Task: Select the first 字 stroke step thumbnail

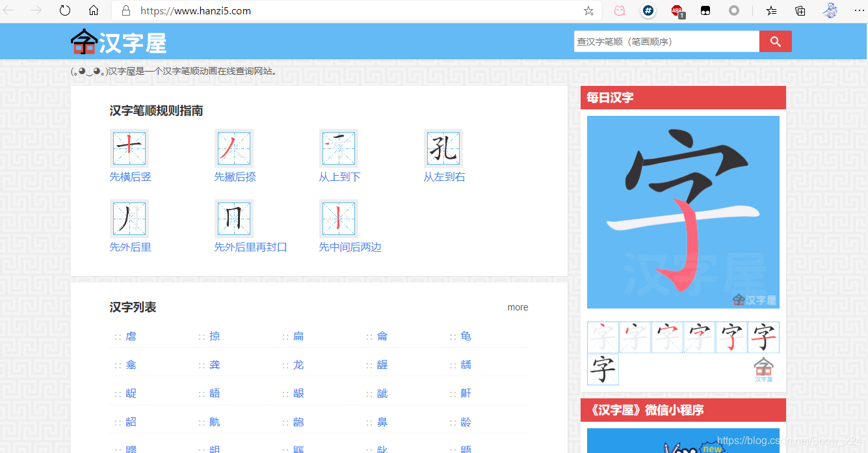Action: pos(603,337)
